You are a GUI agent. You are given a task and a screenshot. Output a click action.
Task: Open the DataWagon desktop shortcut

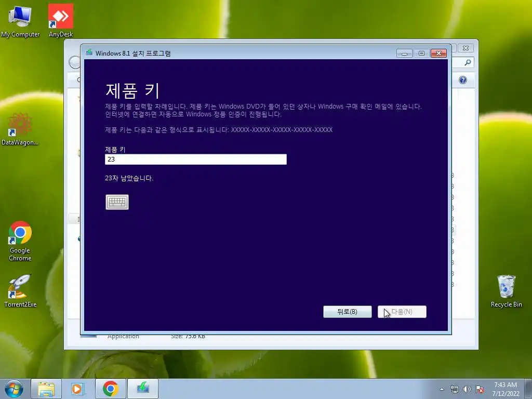coord(20,129)
